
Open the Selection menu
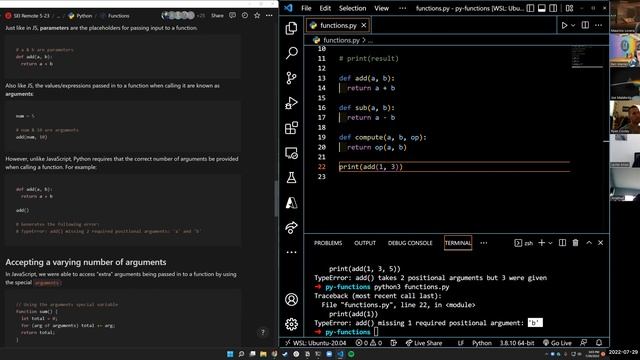pos(352,8)
